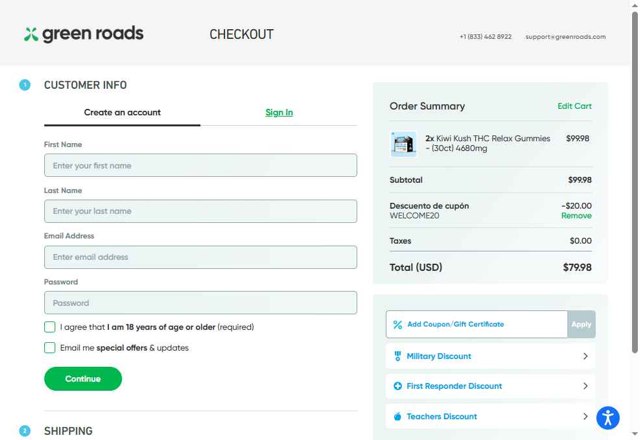Image resolution: width=640 pixels, height=440 pixels.
Task: Expand First Responder Discount chevron
Action: click(x=585, y=386)
